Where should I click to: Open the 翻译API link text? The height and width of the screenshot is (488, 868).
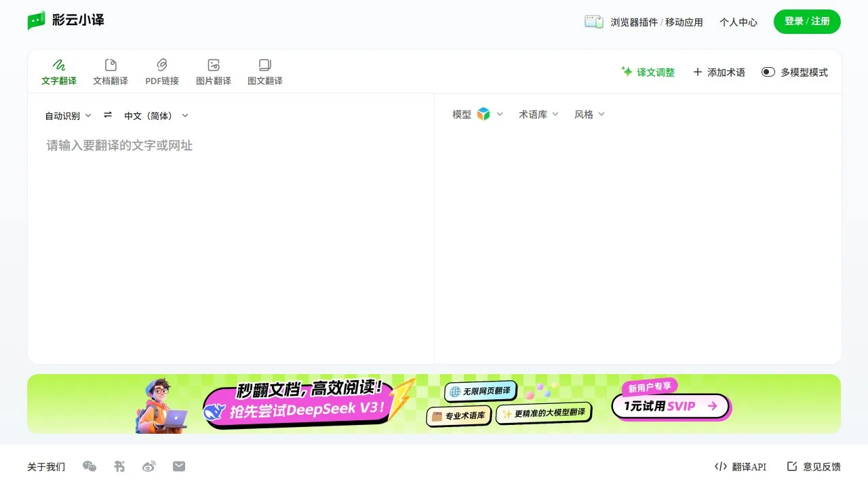(749, 467)
